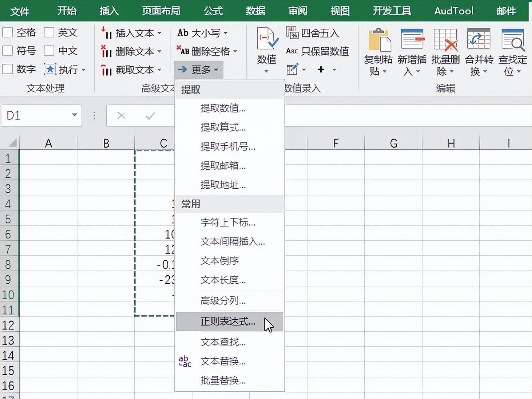
Task: Open the 删除空格 dropdown arrow
Action: point(235,51)
